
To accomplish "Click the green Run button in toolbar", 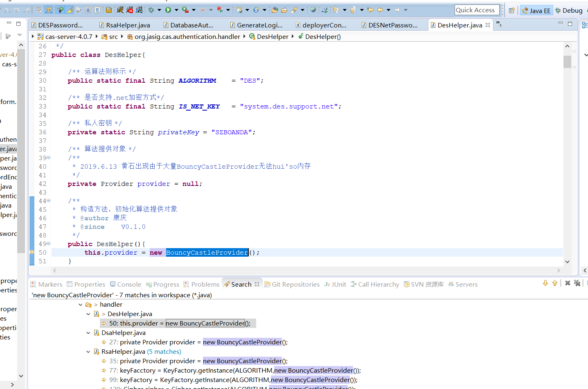I will point(168,10).
